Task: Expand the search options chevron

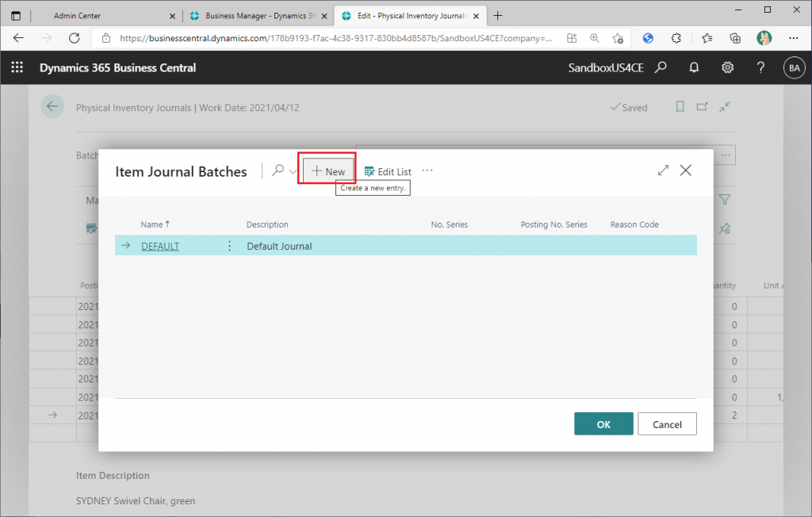Action: click(293, 171)
